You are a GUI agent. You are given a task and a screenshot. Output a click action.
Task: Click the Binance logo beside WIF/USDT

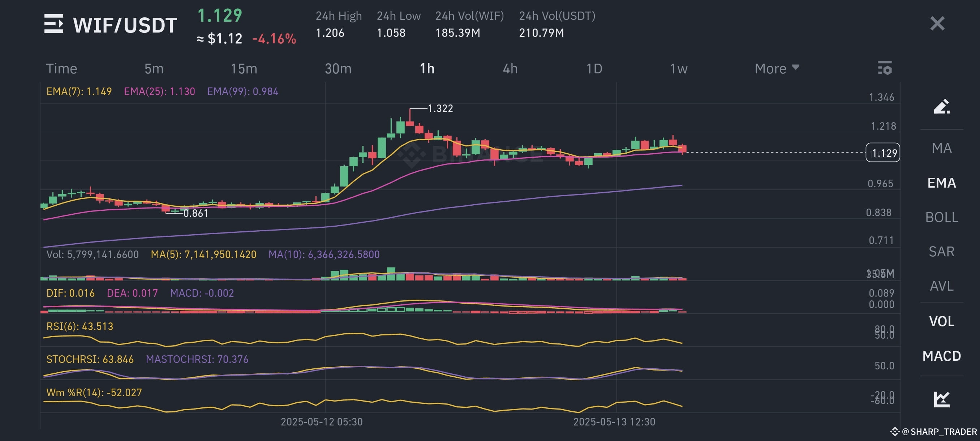click(x=54, y=24)
